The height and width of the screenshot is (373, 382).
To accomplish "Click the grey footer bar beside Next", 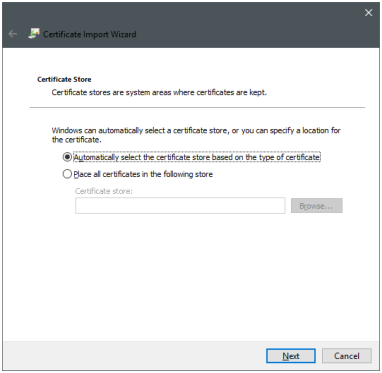I will click(133, 355).
